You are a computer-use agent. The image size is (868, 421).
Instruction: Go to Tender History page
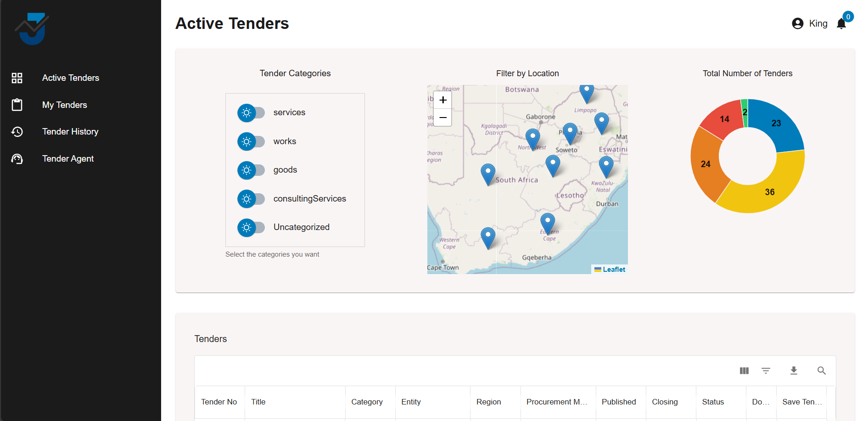click(x=70, y=132)
